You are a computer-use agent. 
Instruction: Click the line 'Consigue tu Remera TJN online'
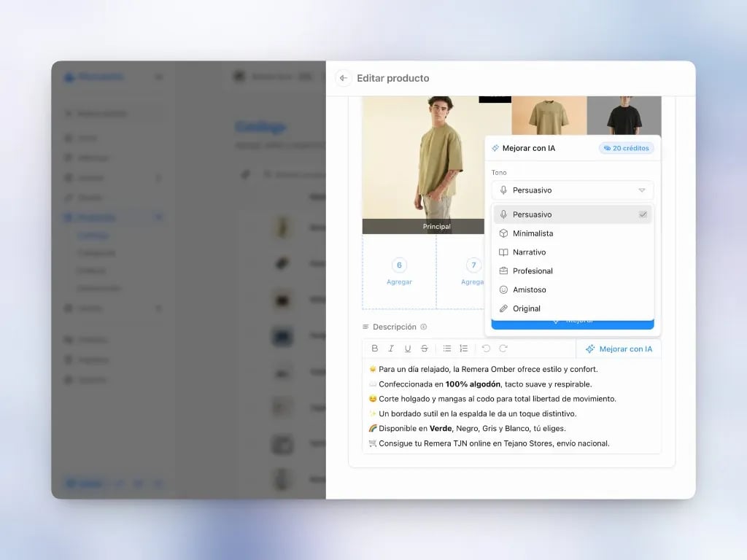(494, 443)
